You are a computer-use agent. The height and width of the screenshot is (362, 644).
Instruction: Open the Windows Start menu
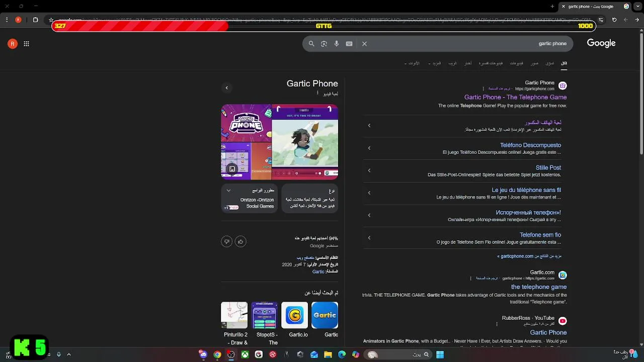pos(440,354)
